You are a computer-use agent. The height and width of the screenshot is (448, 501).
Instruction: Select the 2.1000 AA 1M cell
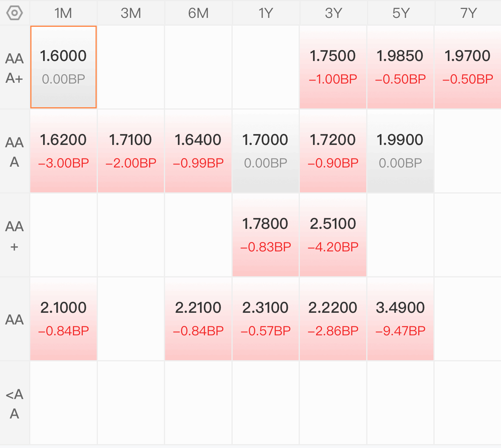[x=63, y=319]
